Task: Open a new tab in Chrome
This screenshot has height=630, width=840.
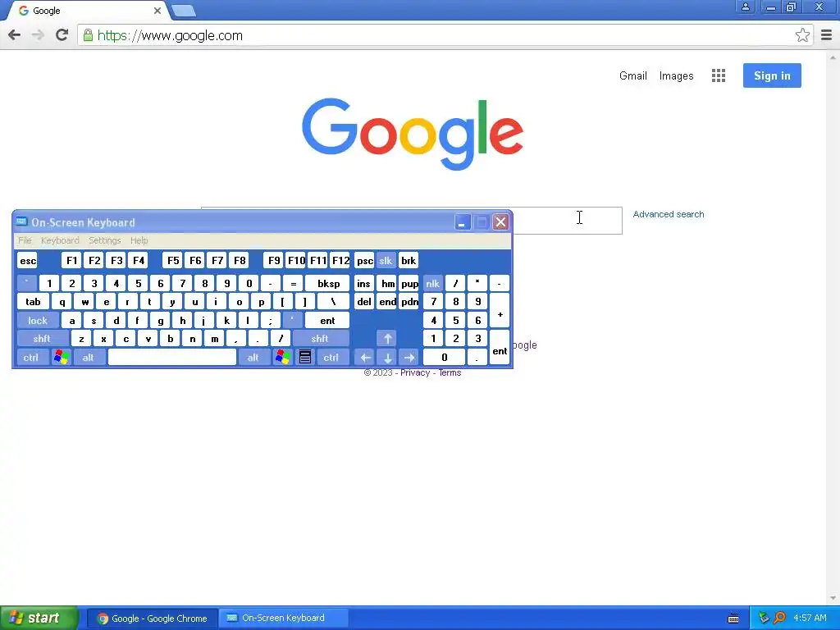Action: point(184,11)
